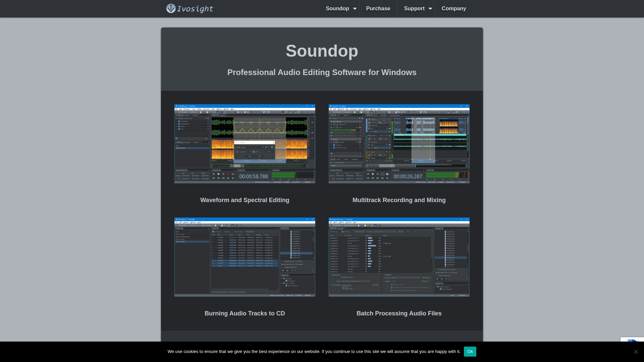Screen dimensions: 644x362
Task: Click the Record button in the Transport panel
Action: (x=228, y=174)
